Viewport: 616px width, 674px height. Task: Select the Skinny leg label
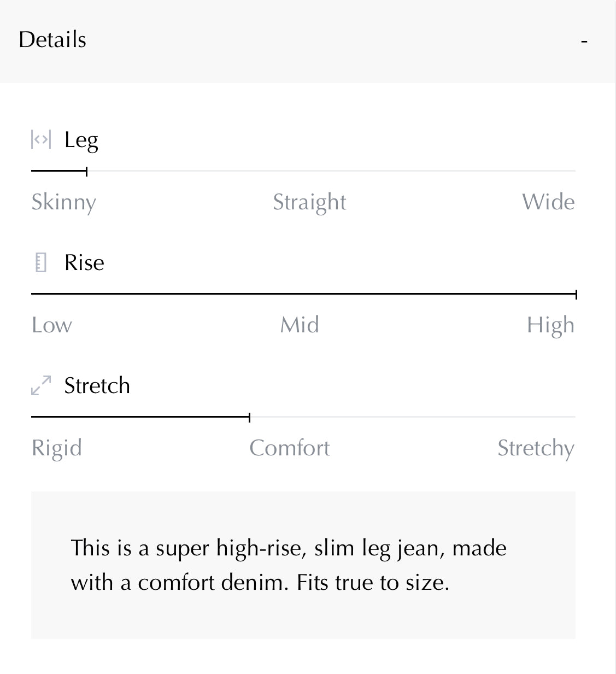click(63, 202)
